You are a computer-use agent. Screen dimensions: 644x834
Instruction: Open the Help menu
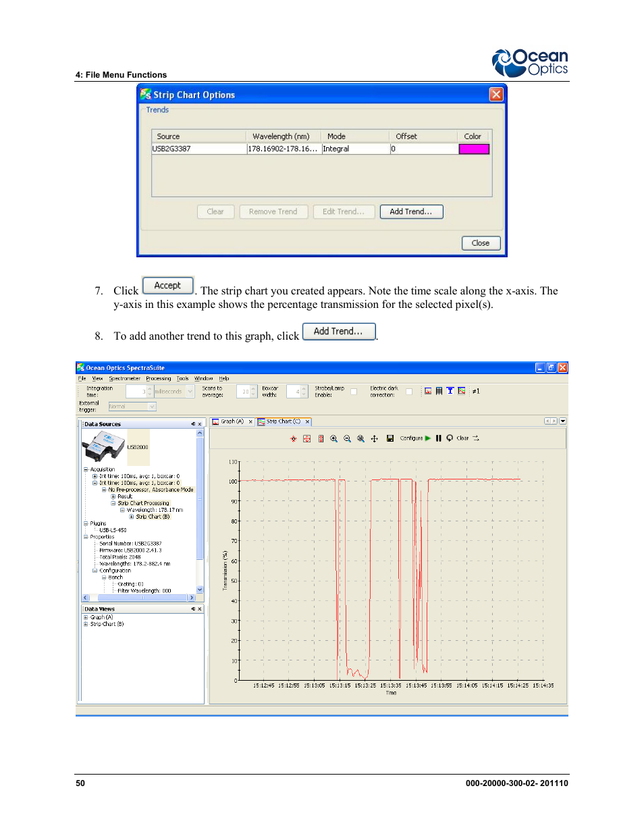tap(224, 378)
